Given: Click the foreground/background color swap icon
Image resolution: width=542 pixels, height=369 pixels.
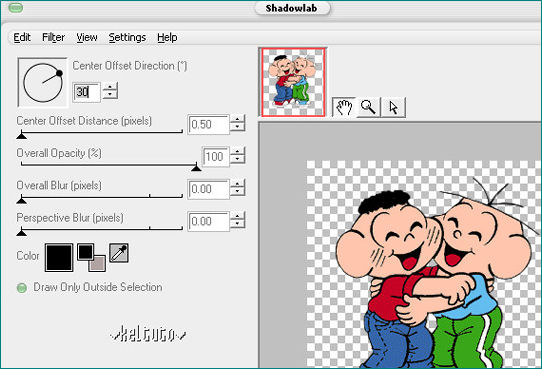Looking at the screenshot, I should 91,257.
